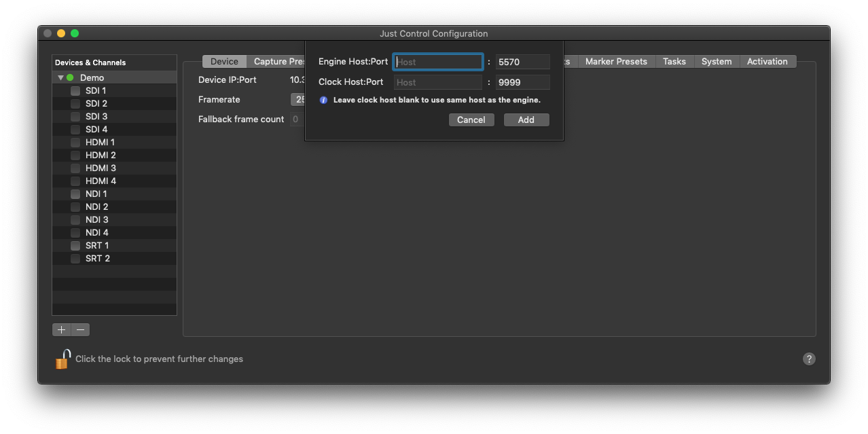The width and height of the screenshot is (868, 434).
Task: Check the NDI 4 channel checkbox
Action: 75,232
